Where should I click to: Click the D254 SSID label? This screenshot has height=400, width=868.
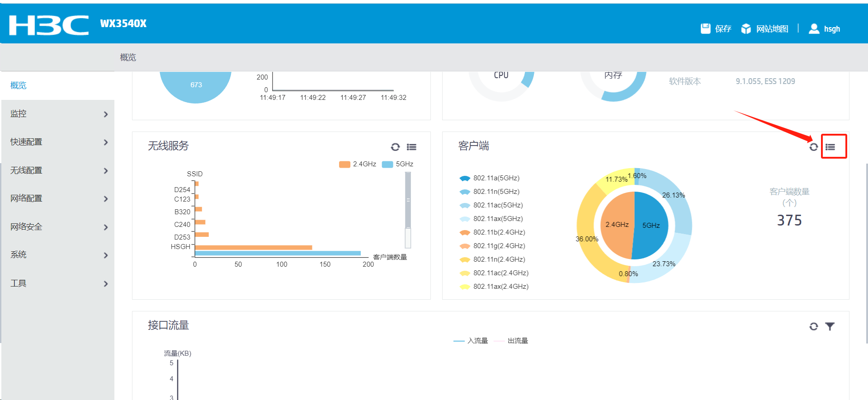182,190
